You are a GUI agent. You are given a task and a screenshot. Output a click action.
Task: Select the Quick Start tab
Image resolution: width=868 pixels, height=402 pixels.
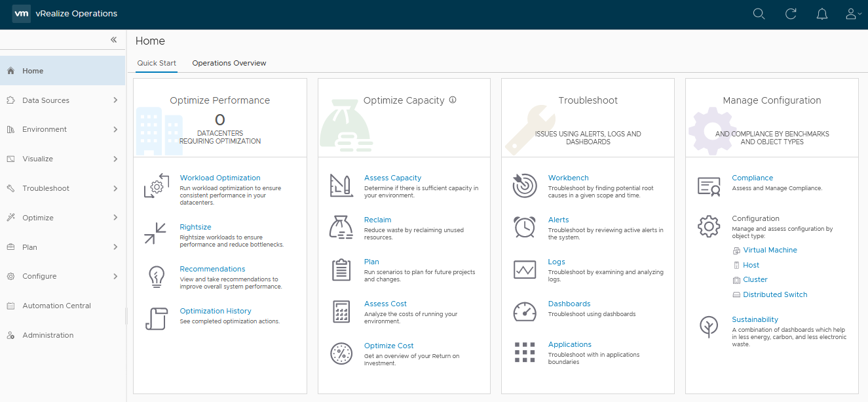coord(156,63)
